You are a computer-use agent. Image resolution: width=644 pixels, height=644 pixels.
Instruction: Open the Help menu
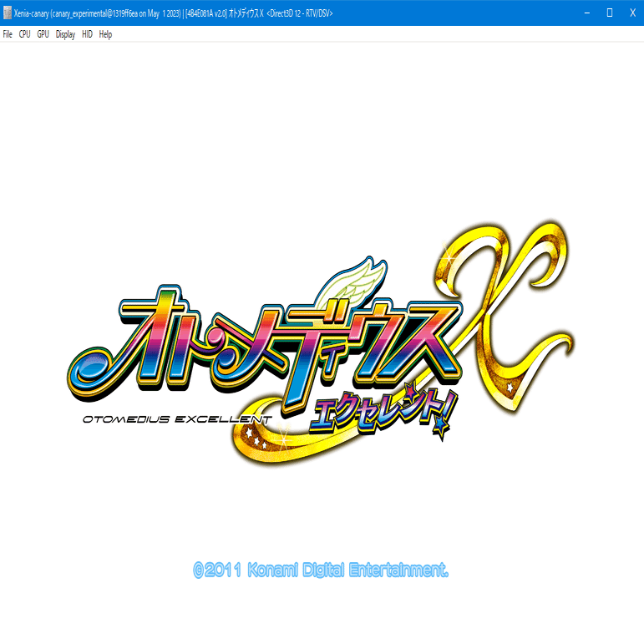click(105, 34)
